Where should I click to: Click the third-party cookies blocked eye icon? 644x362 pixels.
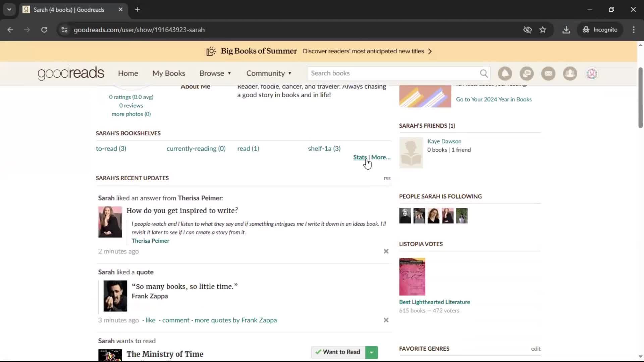[x=527, y=30]
